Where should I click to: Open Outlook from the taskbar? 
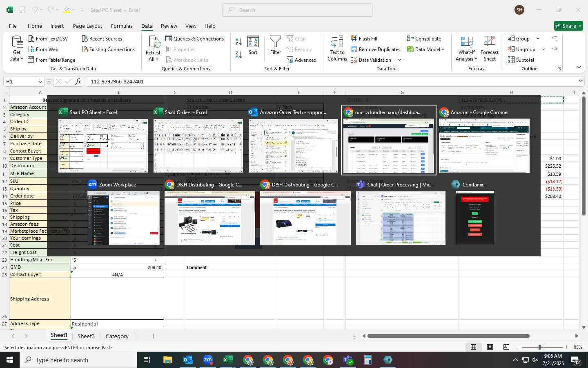[x=187, y=360]
